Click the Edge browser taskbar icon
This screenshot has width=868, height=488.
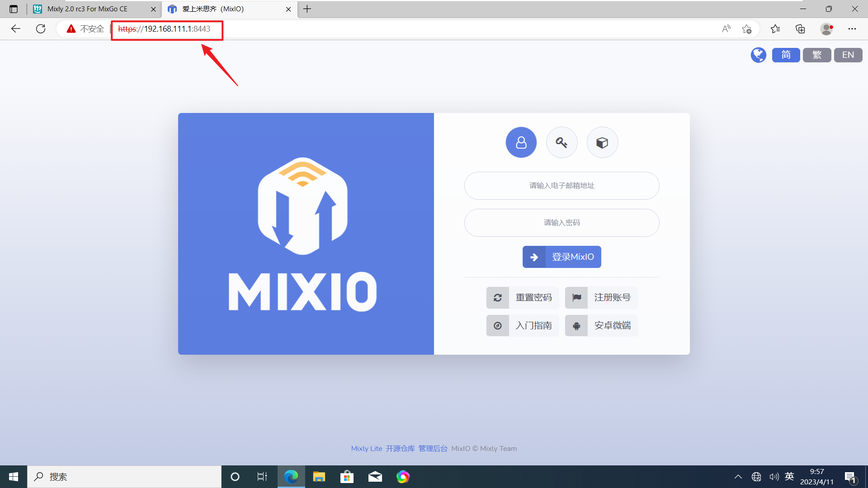(x=291, y=477)
